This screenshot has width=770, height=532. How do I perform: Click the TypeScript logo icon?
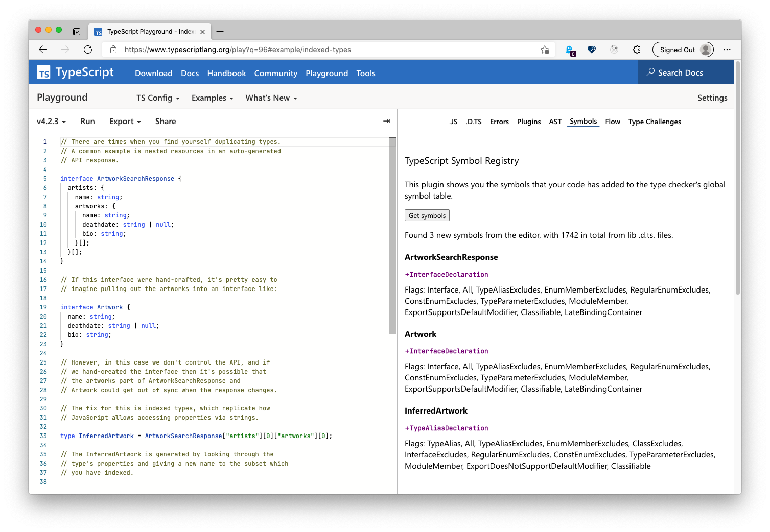point(43,72)
